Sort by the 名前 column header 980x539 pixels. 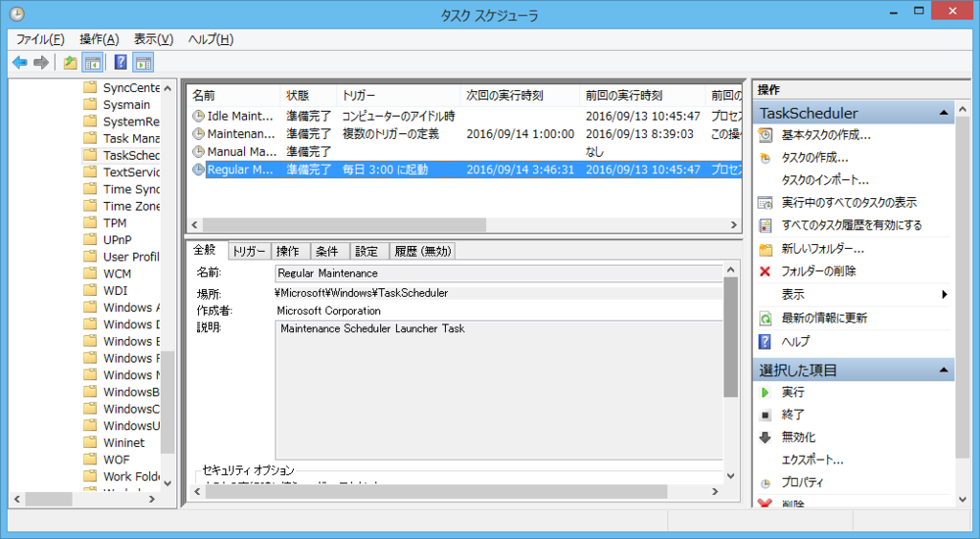tap(234, 96)
